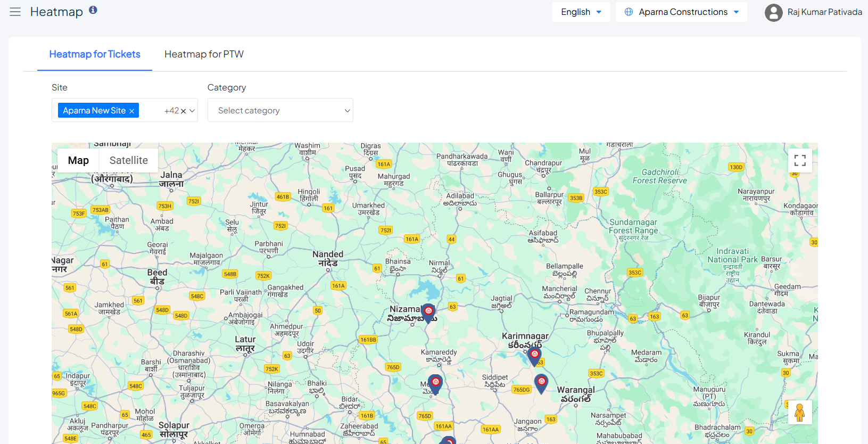The width and height of the screenshot is (868, 444).
Task: Click the user profile avatar icon
Action: (x=773, y=12)
